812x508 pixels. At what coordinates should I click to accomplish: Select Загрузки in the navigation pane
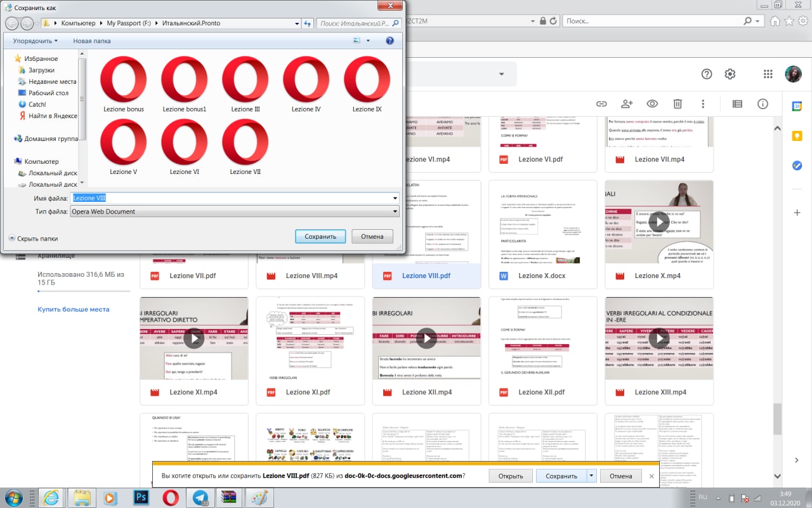pyautogui.click(x=41, y=70)
